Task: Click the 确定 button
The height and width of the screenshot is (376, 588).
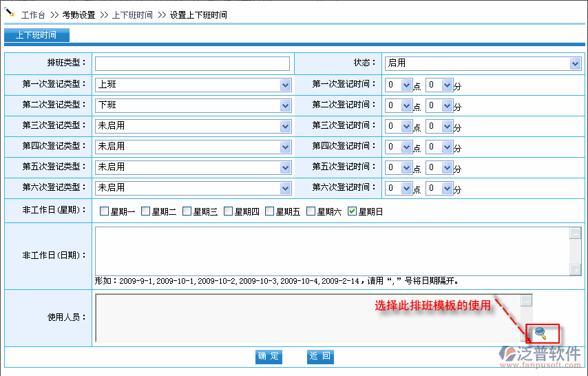Action: (x=269, y=356)
